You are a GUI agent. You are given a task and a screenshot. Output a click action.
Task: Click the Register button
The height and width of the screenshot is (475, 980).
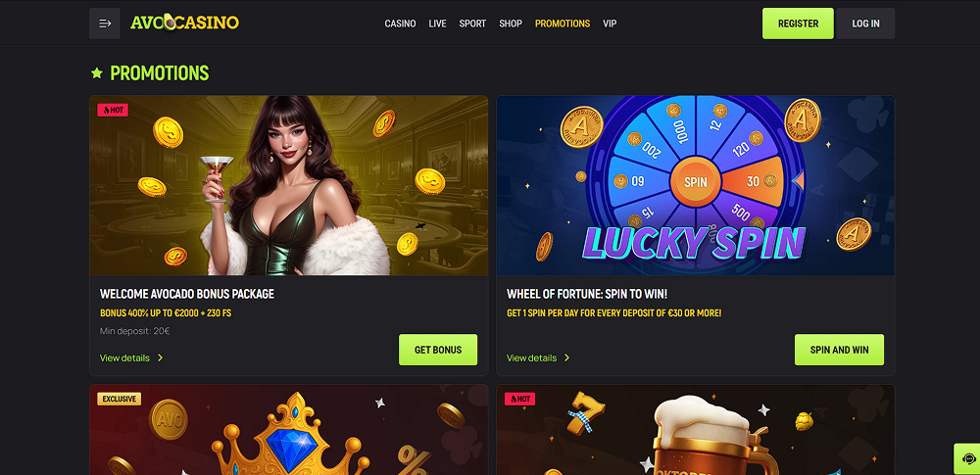coord(798,24)
